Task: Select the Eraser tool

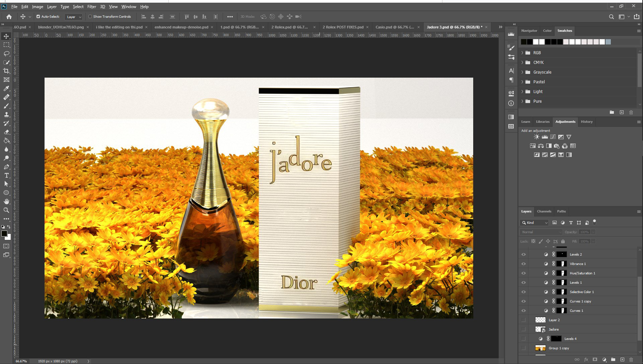Action: coord(6,132)
